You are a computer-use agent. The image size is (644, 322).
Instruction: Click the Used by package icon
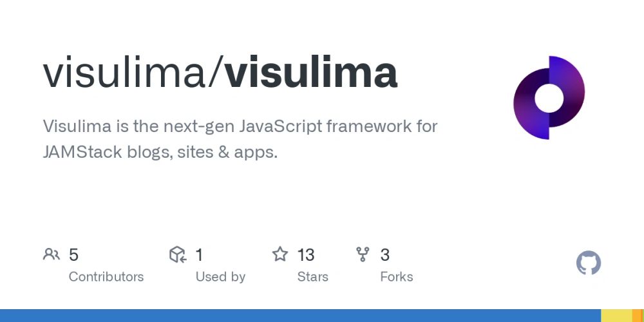pos(178,255)
